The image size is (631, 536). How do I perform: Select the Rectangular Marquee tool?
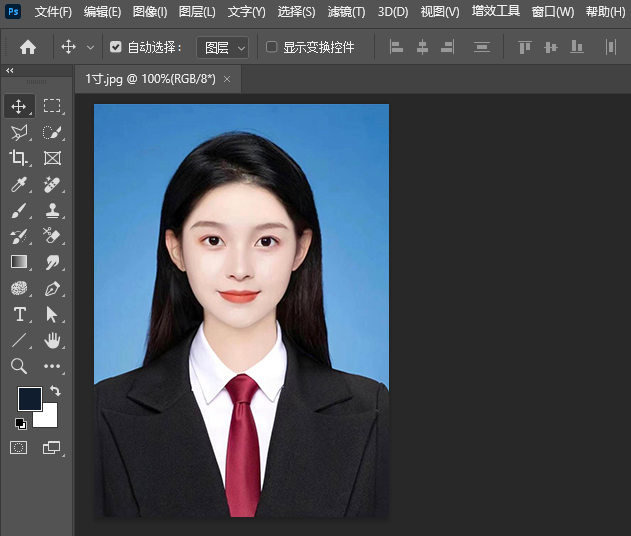point(52,106)
